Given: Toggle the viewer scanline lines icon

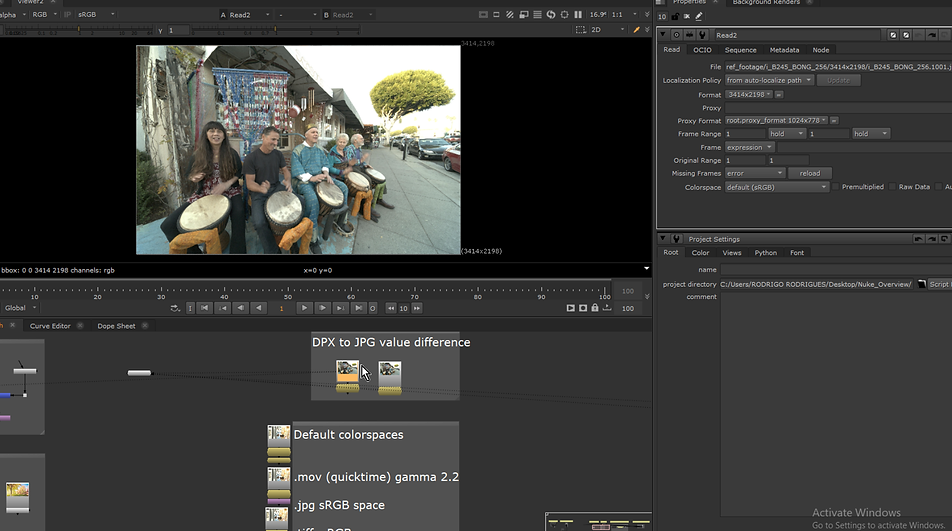Looking at the screenshot, I should [x=537, y=15].
